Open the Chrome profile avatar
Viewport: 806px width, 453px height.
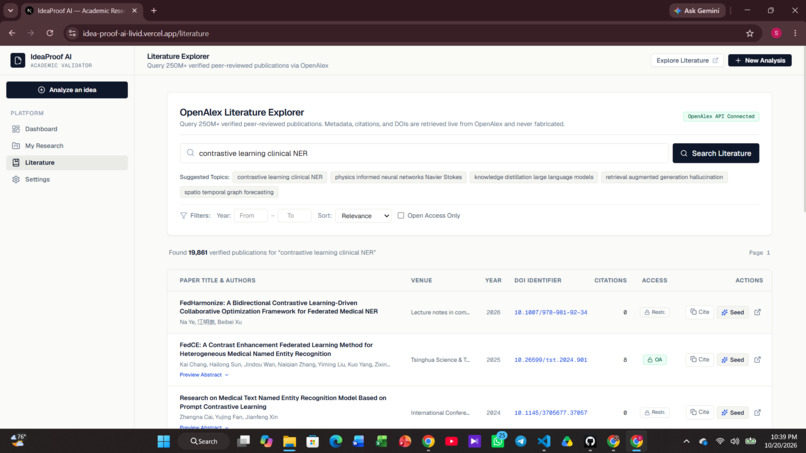tap(776, 33)
